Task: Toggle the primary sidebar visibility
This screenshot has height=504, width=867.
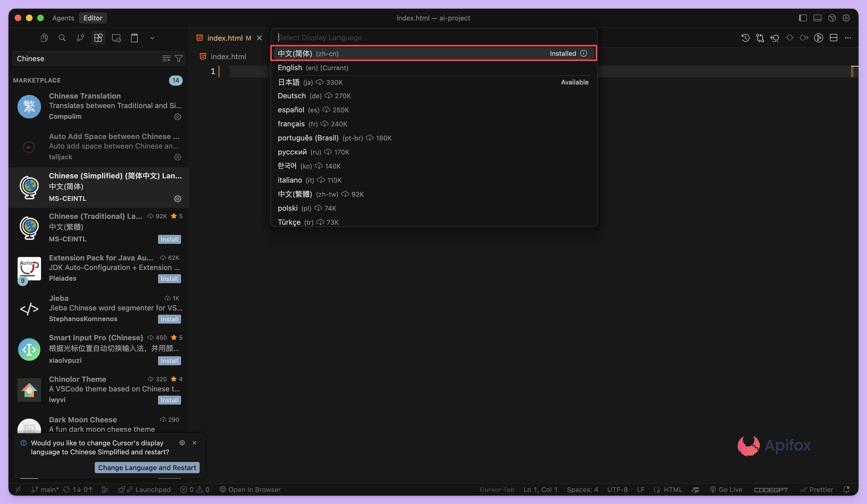Action: point(803,18)
